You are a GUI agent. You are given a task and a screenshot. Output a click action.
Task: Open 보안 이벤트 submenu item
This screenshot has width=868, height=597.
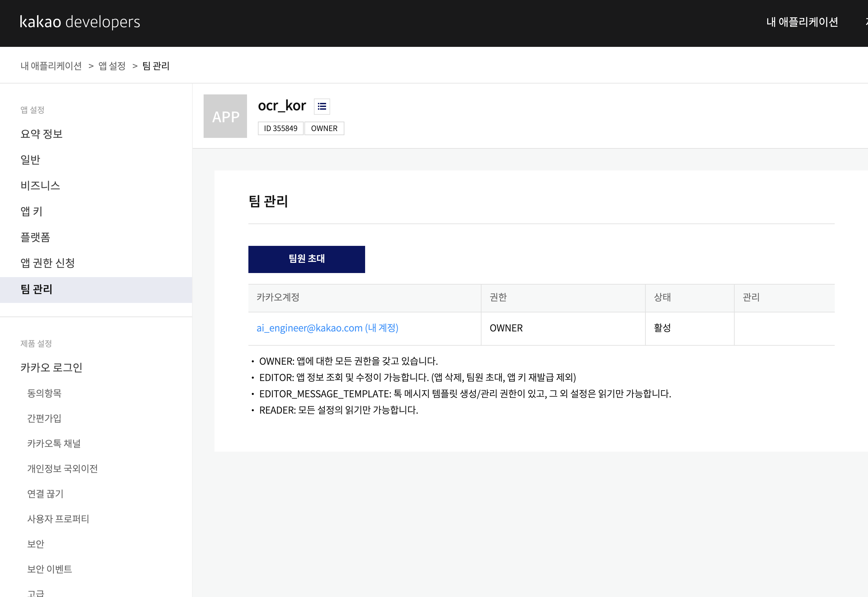(x=49, y=568)
